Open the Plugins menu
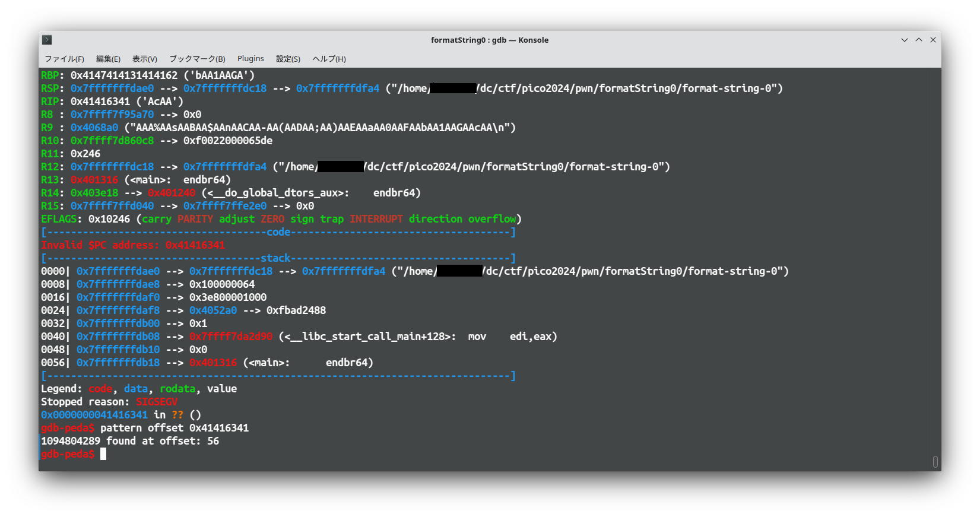The image size is (980, 517). pos(250,59)
